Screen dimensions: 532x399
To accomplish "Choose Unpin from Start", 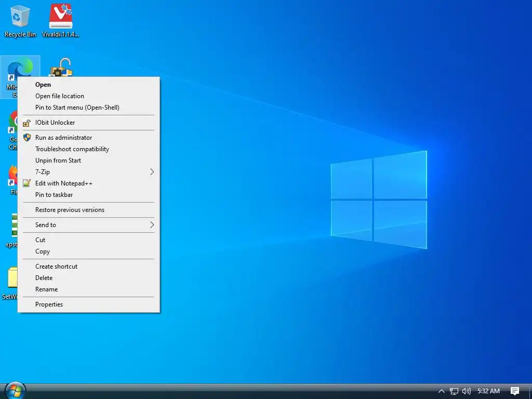I will (88, 161).
